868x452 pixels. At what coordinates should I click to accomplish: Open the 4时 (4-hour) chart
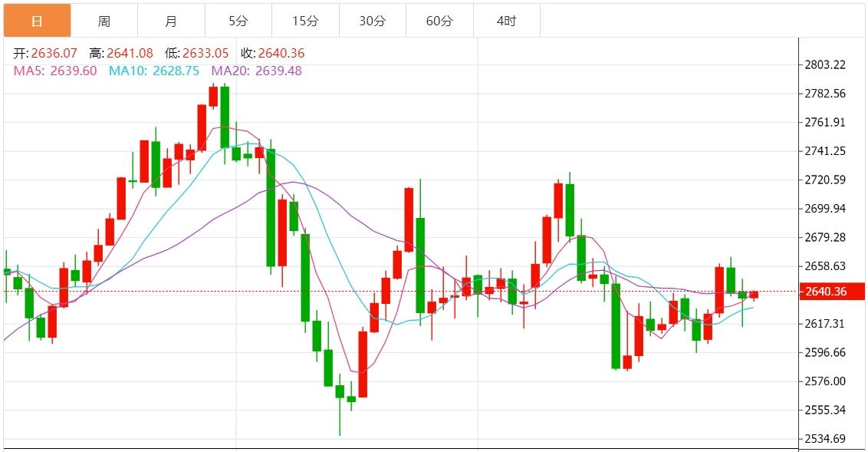pyautogui.click(x=506, y=21)
